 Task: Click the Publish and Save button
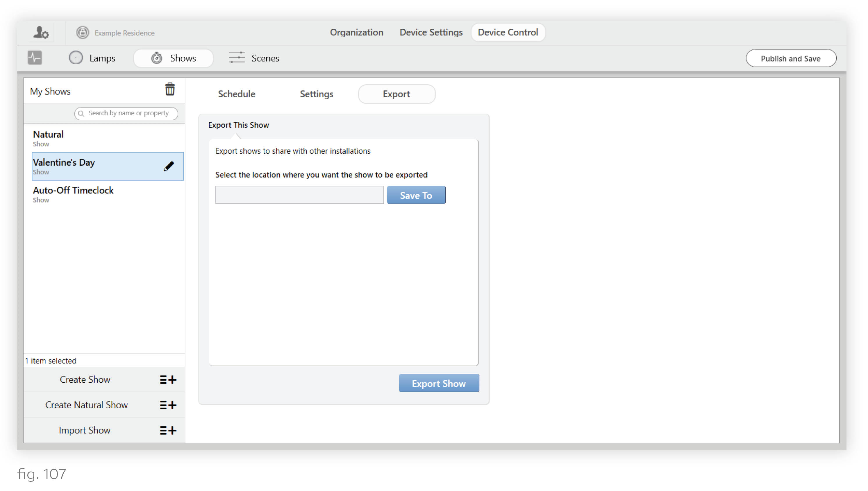[790, 58]
